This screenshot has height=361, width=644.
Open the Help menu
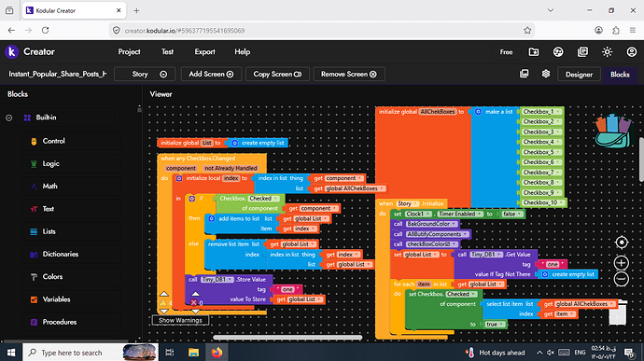click(x=242, y=51)
